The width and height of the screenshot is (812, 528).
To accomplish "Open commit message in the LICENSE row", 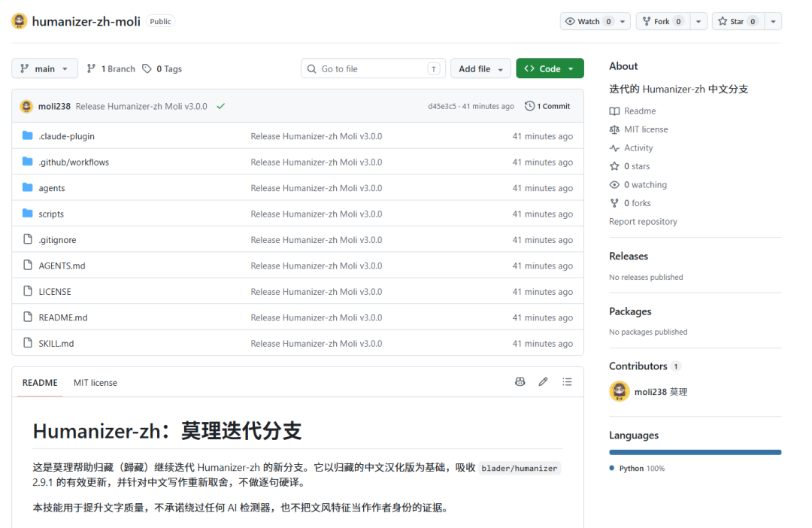I will [x=317, y=292].
